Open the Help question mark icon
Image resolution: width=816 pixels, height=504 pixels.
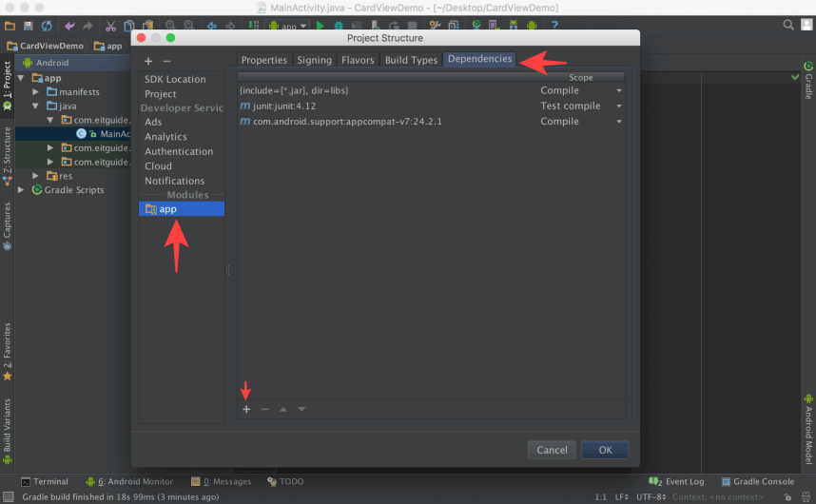point(554,25)
